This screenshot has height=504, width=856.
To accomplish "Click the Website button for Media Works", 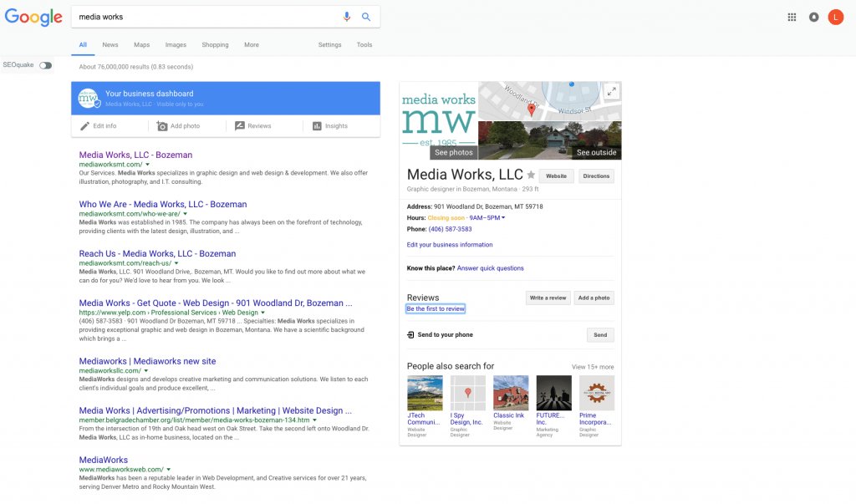I will [x=556, y=176].
